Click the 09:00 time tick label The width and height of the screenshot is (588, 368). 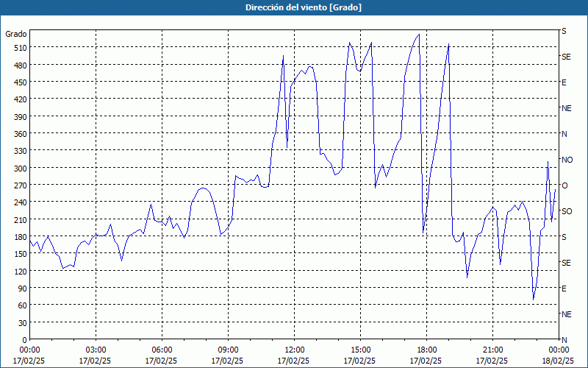[x=229, y=350]
